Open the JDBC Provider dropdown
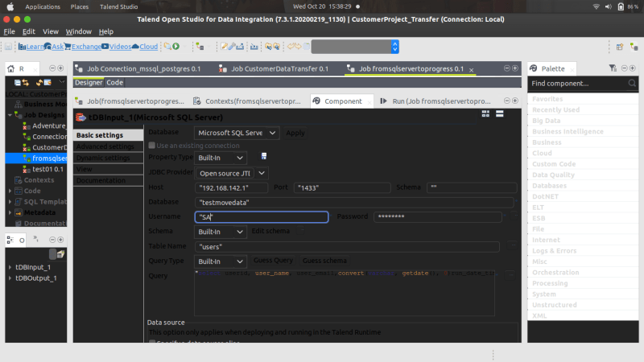This screenshot has width=644, height=362. tap(232, 173)
